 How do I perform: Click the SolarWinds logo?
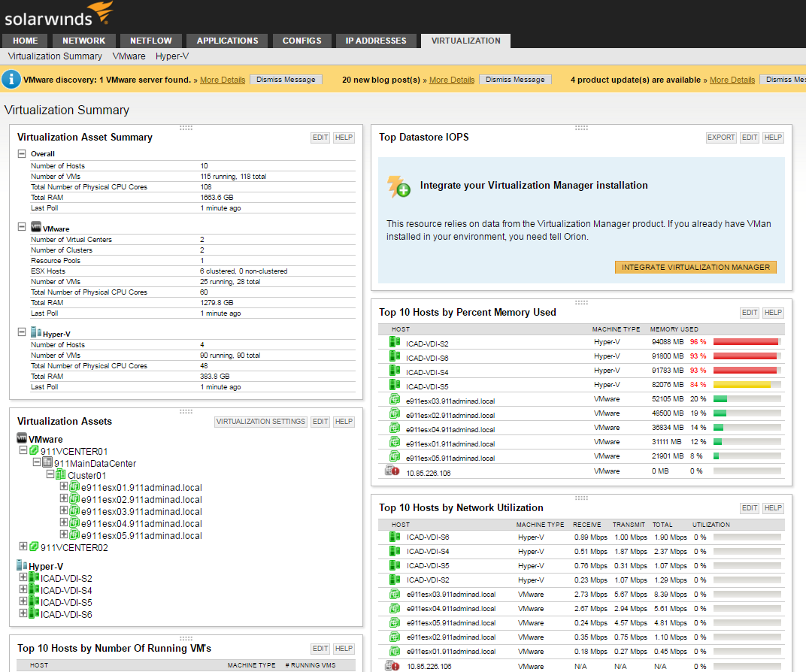pos(58,14)
